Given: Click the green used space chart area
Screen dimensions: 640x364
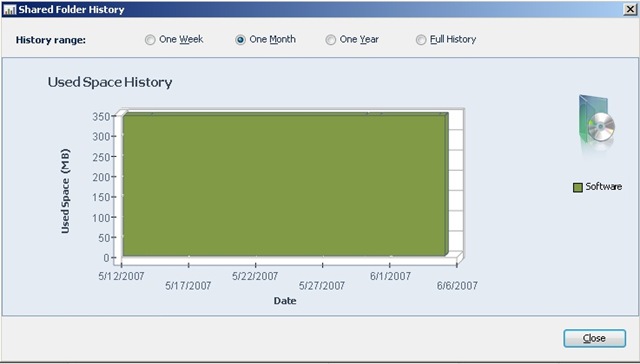Looking at the screenshot, I should click(284, 185).
